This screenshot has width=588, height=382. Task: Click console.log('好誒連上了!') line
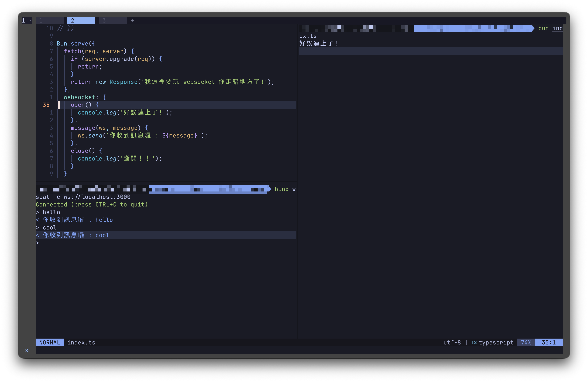pos(125,112)
